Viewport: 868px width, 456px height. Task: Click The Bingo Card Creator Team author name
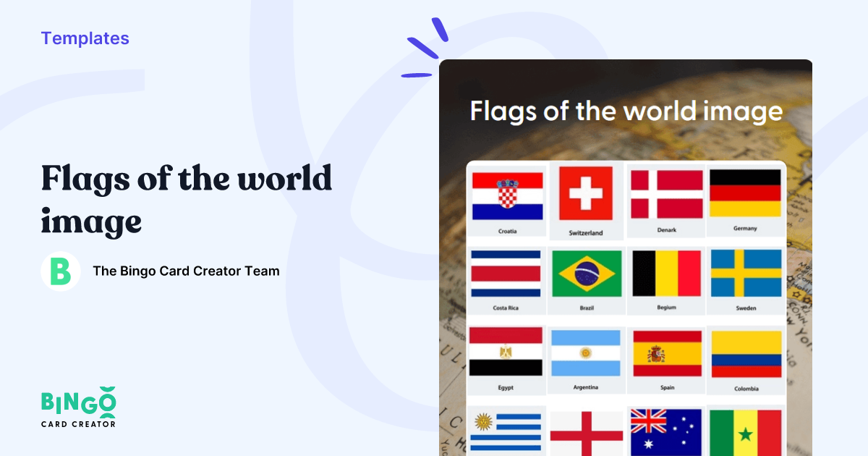click(186, 271)
